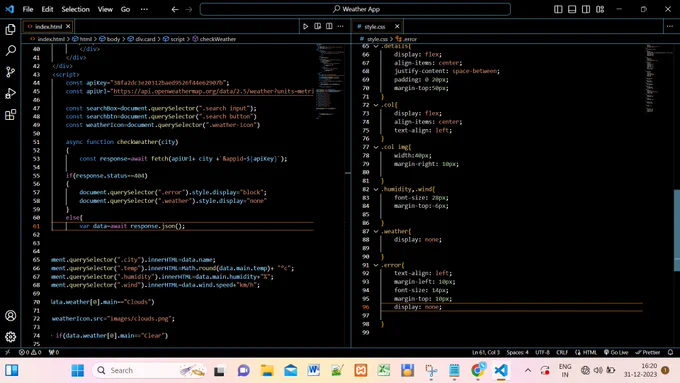Open the Accounts menu in the activity bar
The height and width of the screenshot is (383, 680).
pos(10,315)
